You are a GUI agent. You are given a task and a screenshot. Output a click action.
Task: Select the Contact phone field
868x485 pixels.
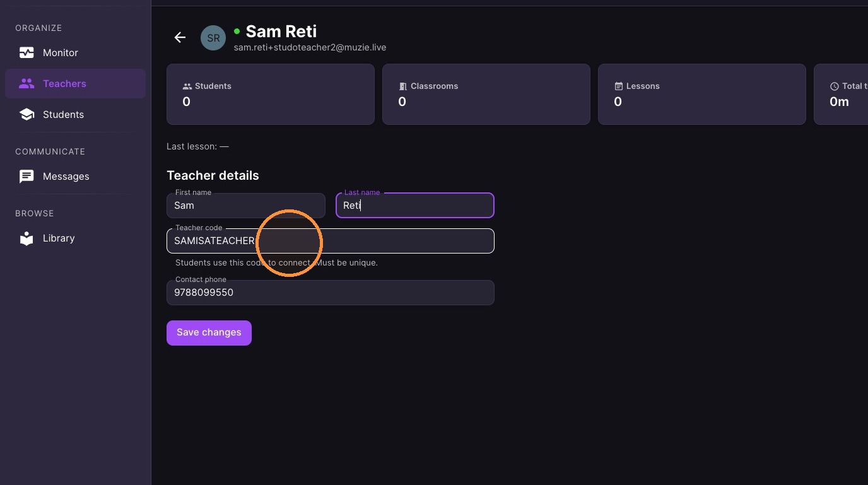331,293
